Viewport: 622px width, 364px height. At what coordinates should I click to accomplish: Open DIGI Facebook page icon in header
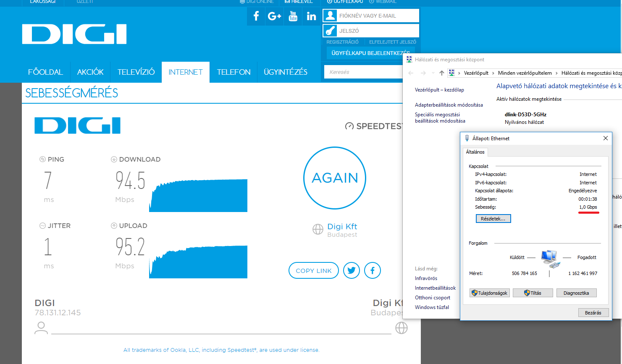pyautogui.click(x=256, y=16)
